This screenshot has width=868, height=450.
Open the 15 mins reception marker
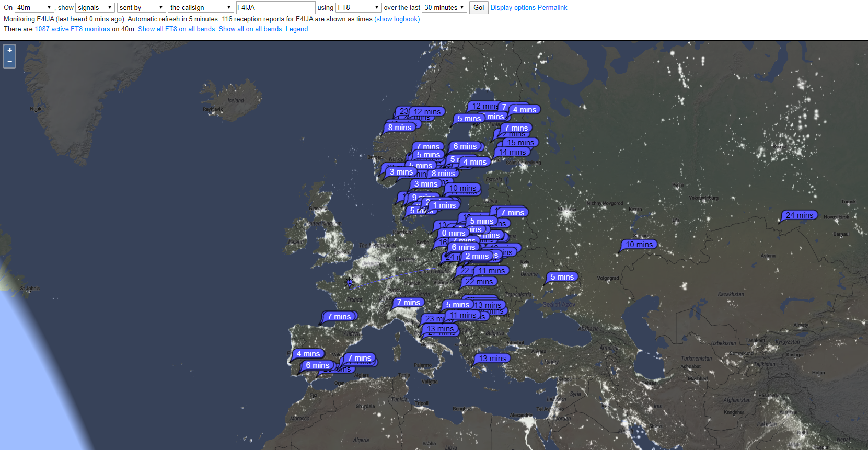(520, 143)
